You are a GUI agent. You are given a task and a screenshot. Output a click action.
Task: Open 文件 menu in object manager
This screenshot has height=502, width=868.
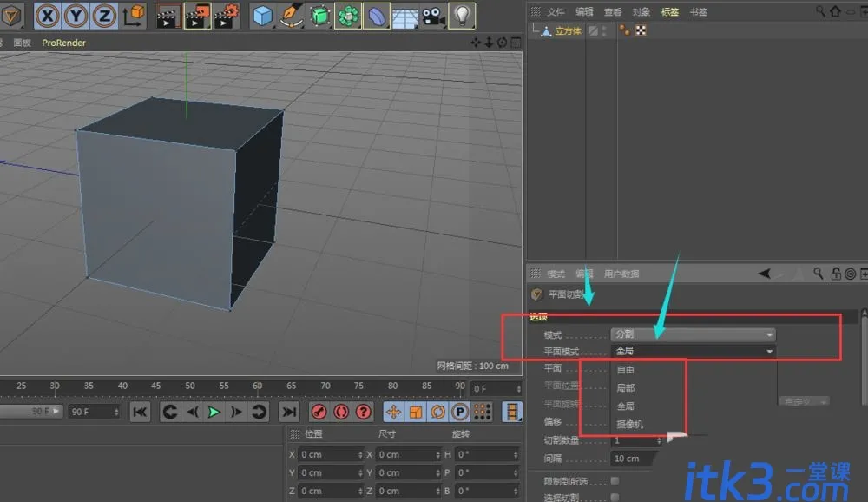[556, 11]
